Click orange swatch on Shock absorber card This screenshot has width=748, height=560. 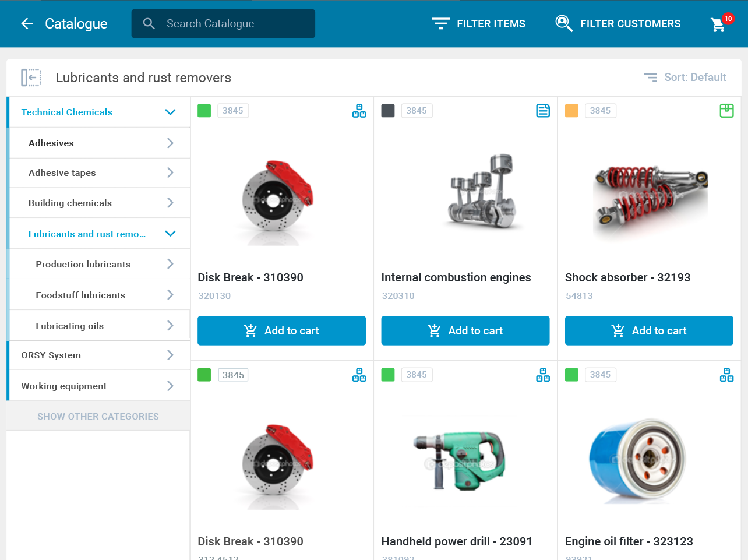(571, 111)
